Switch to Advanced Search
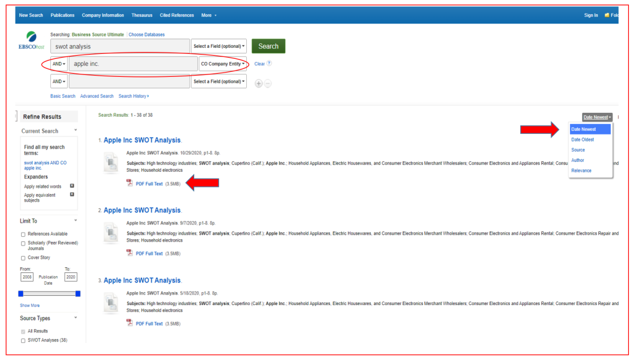This screenshot has height=364, width=635. (x=97, y=96)
